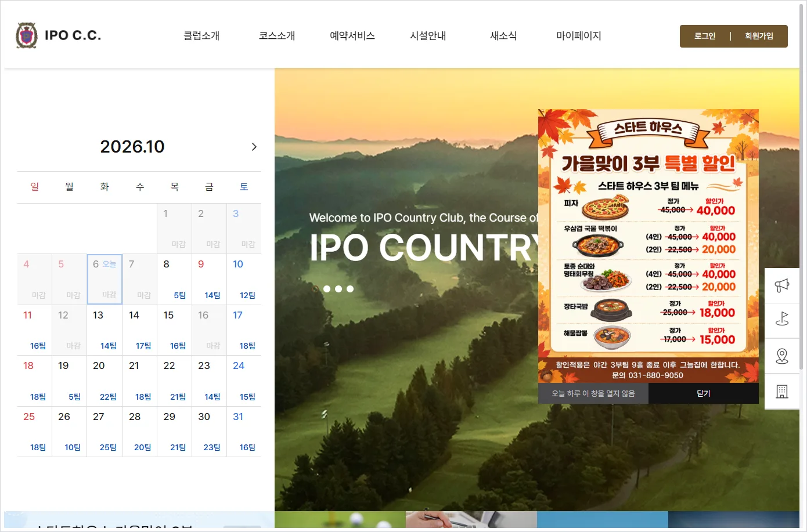Select October 31 with 16팀

(x=244, y=432)
